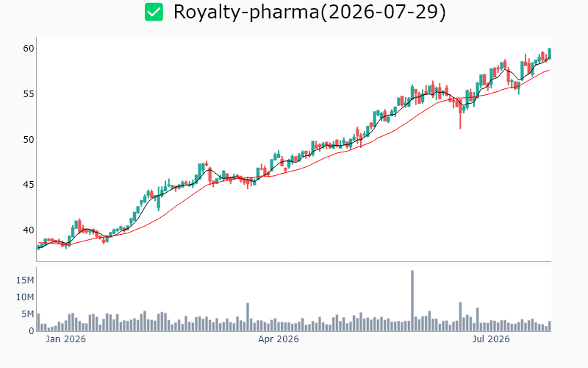The width and height of the screenshot is (588, 368).
Task: Click the 5M volume axis label
Action: pyautogui.click(x=27, y=314)
